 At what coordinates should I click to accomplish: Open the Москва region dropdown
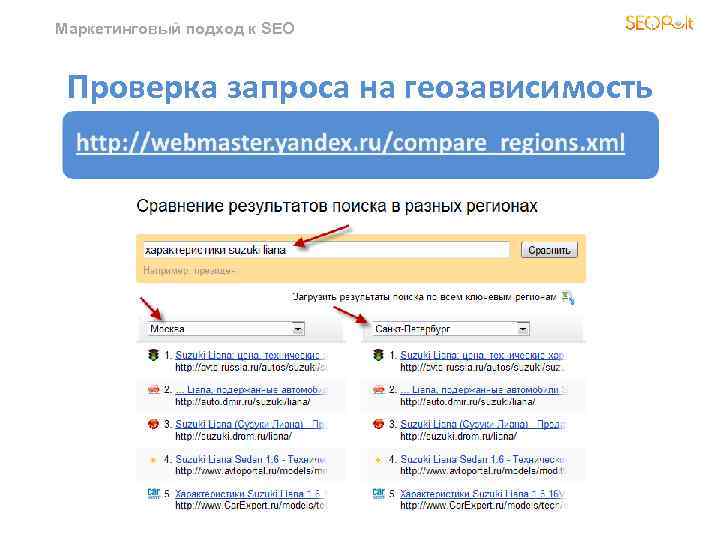[225, 329]
